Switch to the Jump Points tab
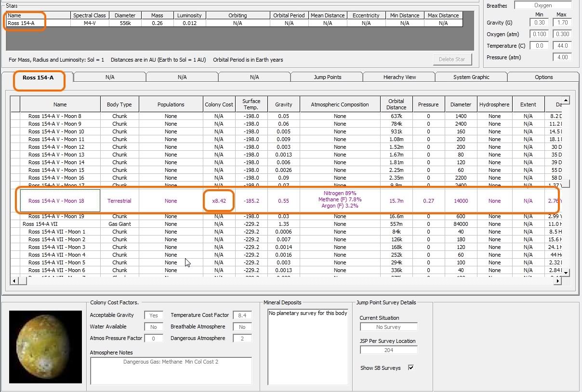 [327, 77]
